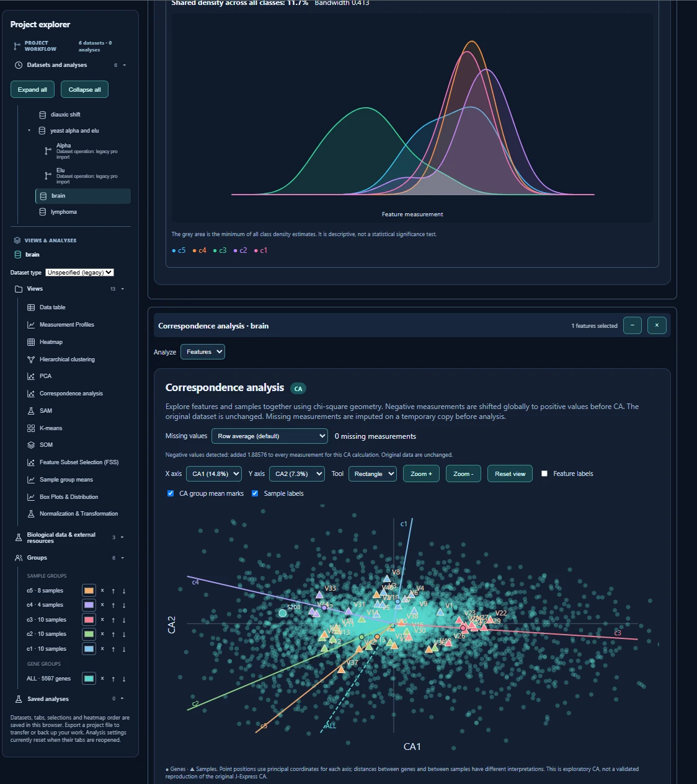Toggle Sample labels checkbox
The width and height of the screenshot is (697, 784).
255,493
